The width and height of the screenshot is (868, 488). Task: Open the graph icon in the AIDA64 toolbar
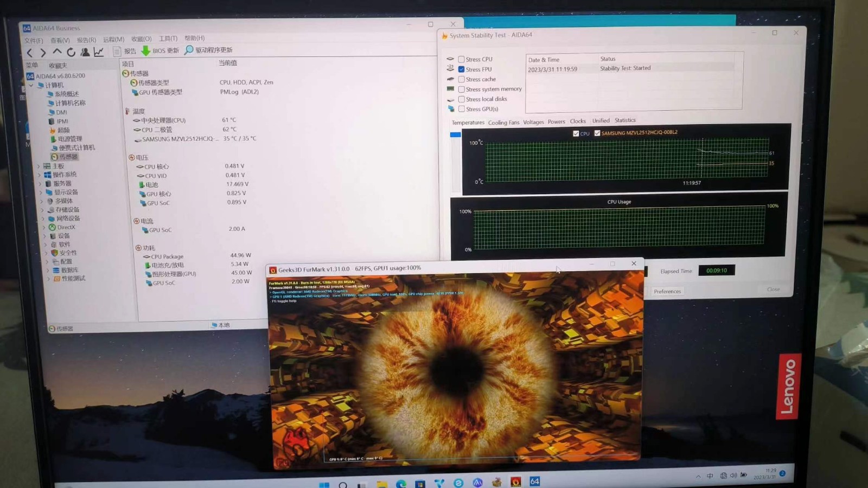click(x=99, y=52)
